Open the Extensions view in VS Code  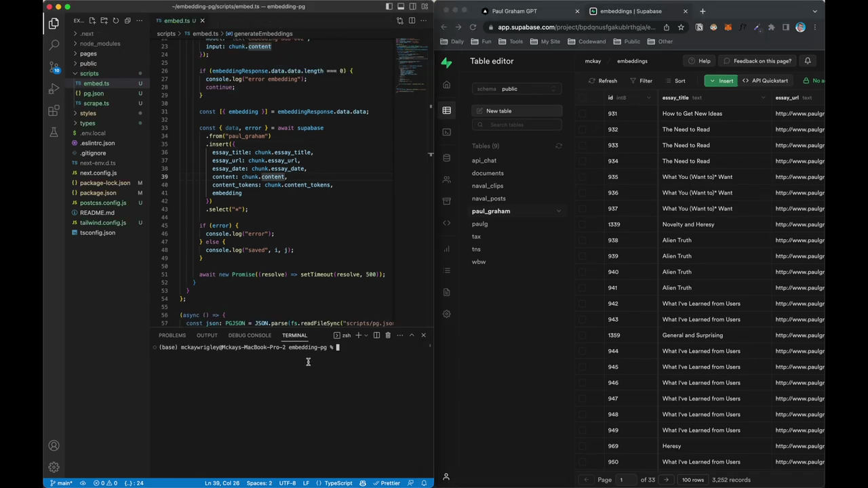(54, 110)
